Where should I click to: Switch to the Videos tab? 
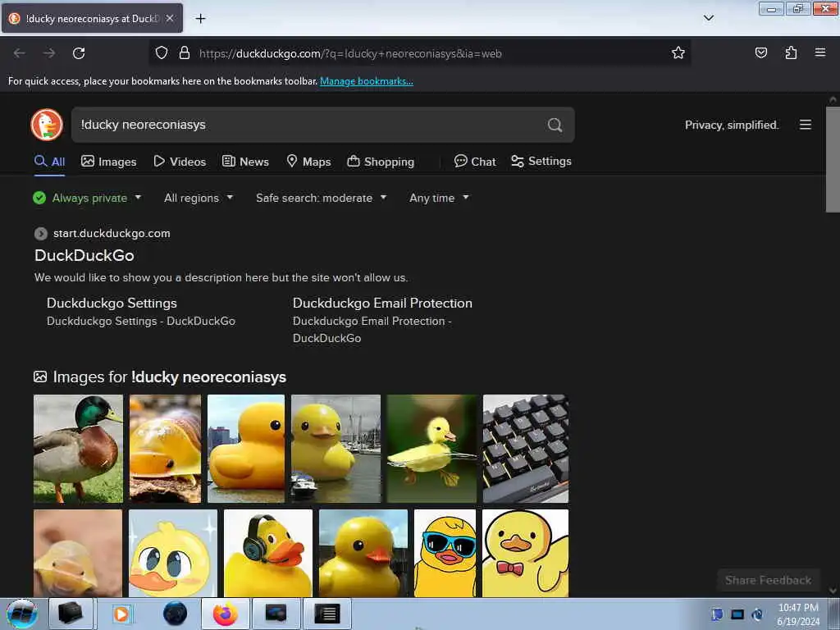pos(180,162)
